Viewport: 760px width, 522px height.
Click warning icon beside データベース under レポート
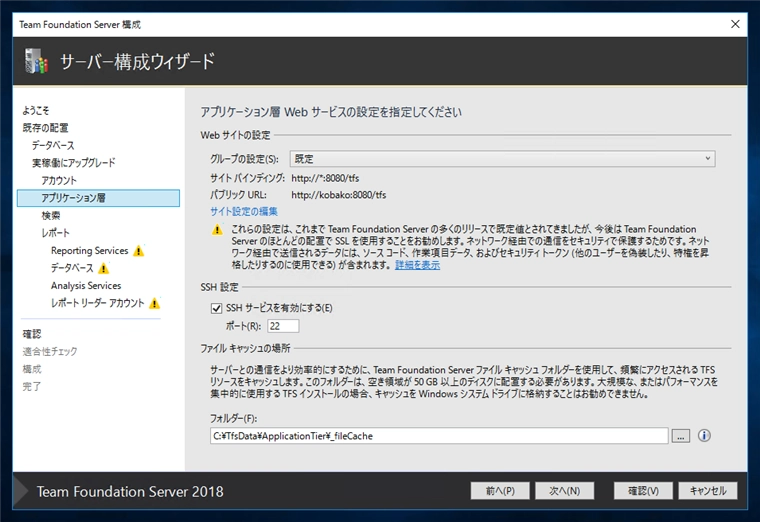click(x=103, y=268)
